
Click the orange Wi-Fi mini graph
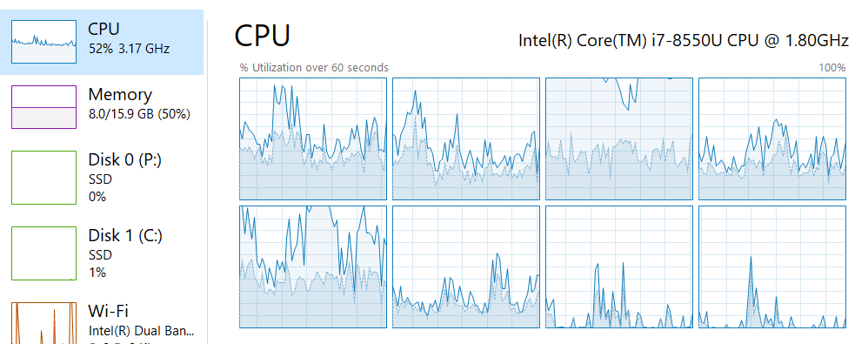tap(43, 323)
